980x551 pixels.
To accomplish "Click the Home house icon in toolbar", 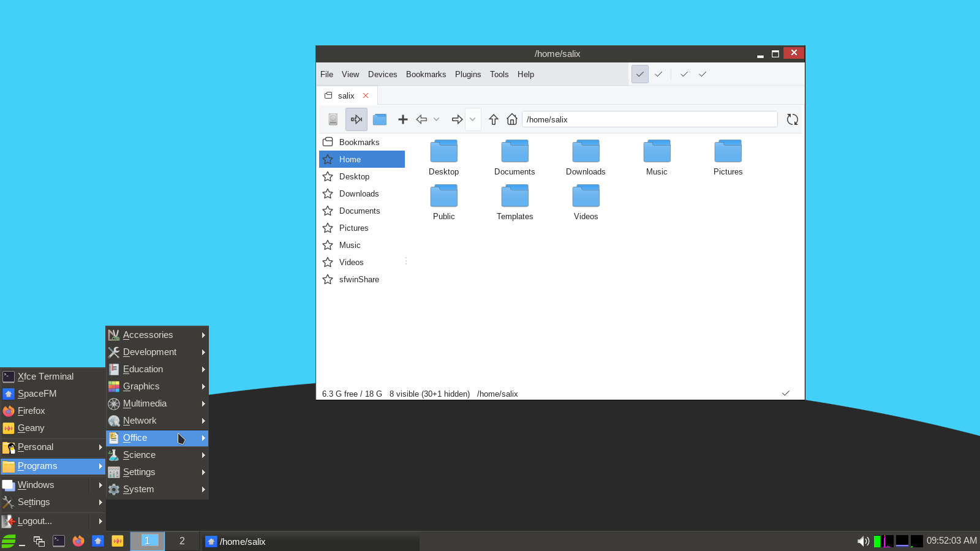I will tap(512, 119).
